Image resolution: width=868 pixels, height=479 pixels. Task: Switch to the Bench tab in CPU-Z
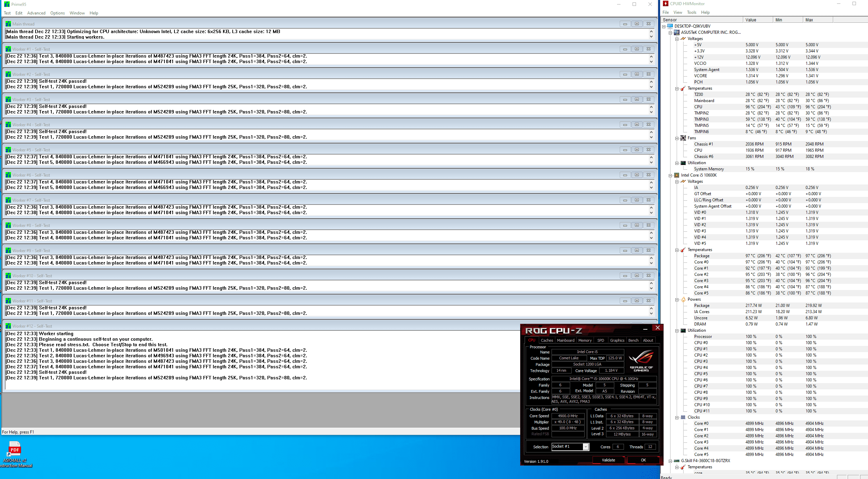(x=633, y=340)
